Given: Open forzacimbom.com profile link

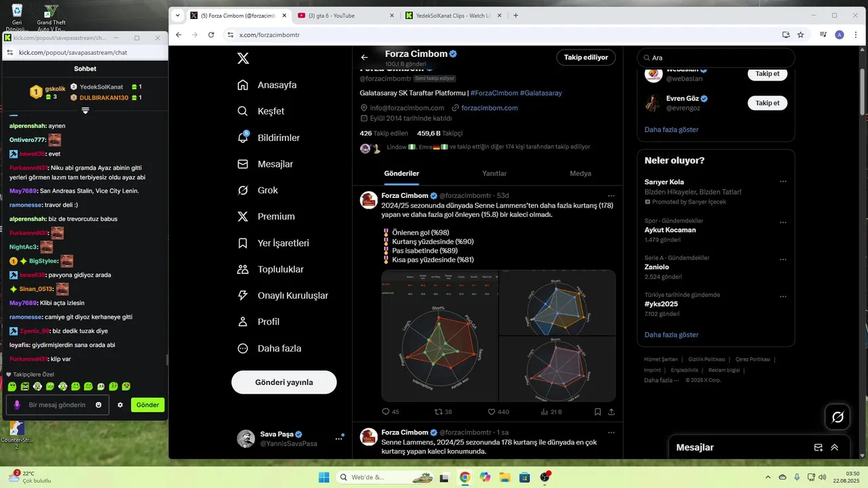Looking at the screenshot, I should point(490,108).
